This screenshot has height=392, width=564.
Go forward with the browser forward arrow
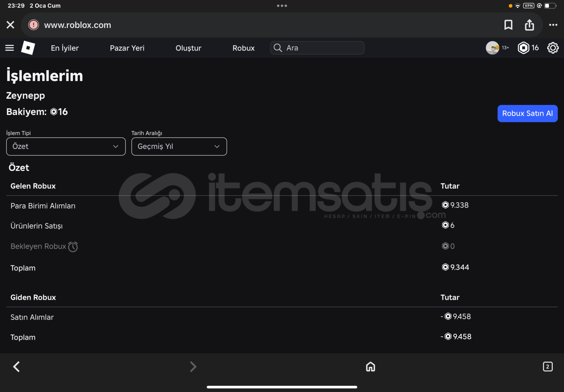pyautogui.click(x=193, y=367)
